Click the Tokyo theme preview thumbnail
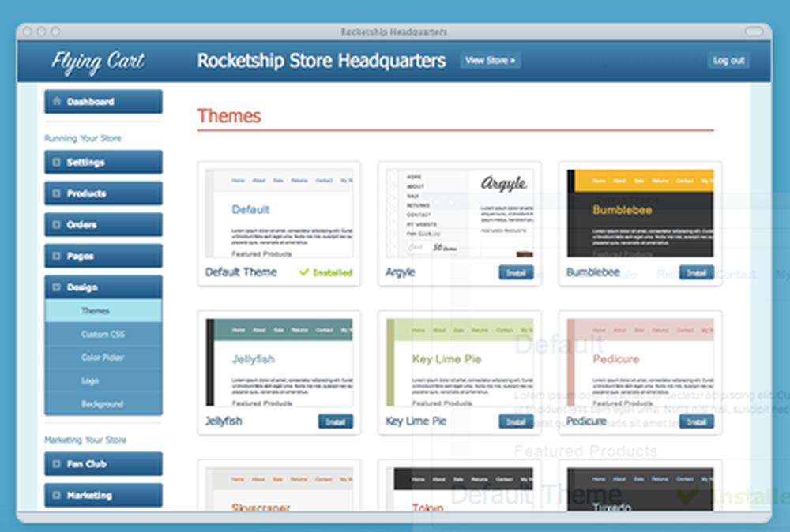The image size is (790, 532). 460,489
